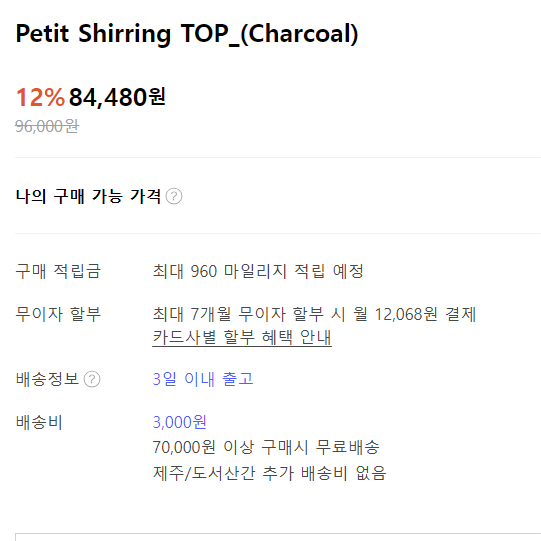The width and height of the screenshot is (541, 541).
Task: Click the 70,000원 이상 구매시 무료배송 notice
Action: point(266,447)
